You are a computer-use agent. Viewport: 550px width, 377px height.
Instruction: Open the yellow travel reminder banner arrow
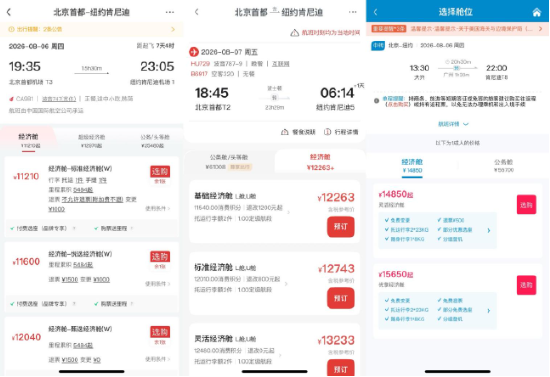tap(173, 29)
